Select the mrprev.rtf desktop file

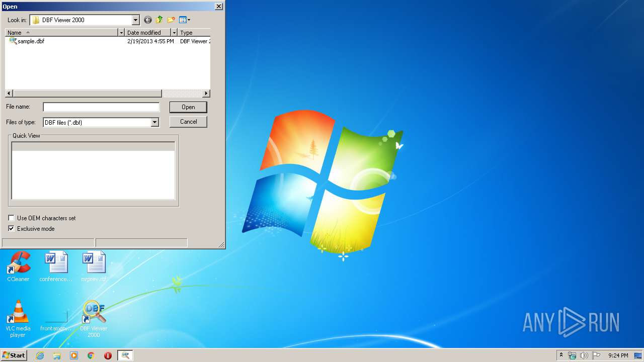94,266
